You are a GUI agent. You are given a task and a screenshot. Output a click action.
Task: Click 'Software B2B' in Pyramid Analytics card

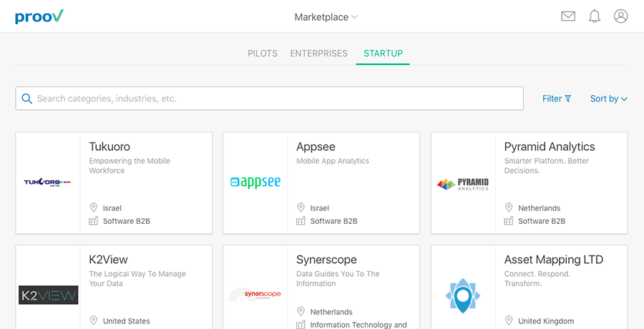pos(542,222)
